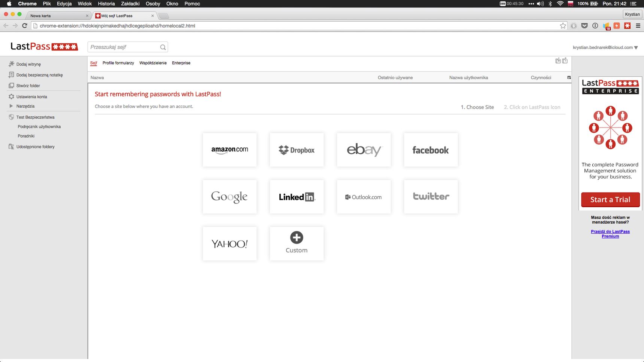Image resolution: width=644 pixels, height=362 pixels.
Task: Click Stwórz folder in the sidebar
Action: [x=28, y=86]
